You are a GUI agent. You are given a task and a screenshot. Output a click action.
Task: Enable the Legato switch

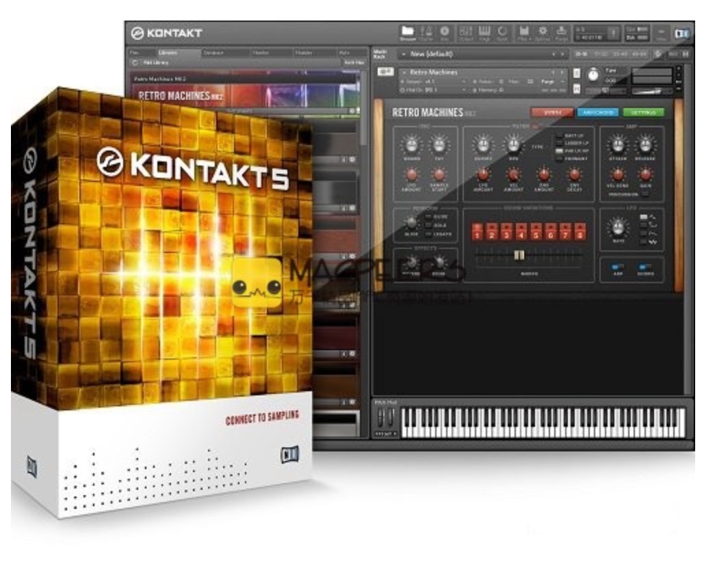428,234
